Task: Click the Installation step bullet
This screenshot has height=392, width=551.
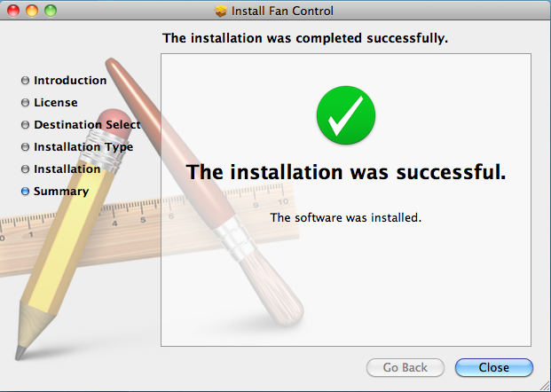Action: click(25, 169)
